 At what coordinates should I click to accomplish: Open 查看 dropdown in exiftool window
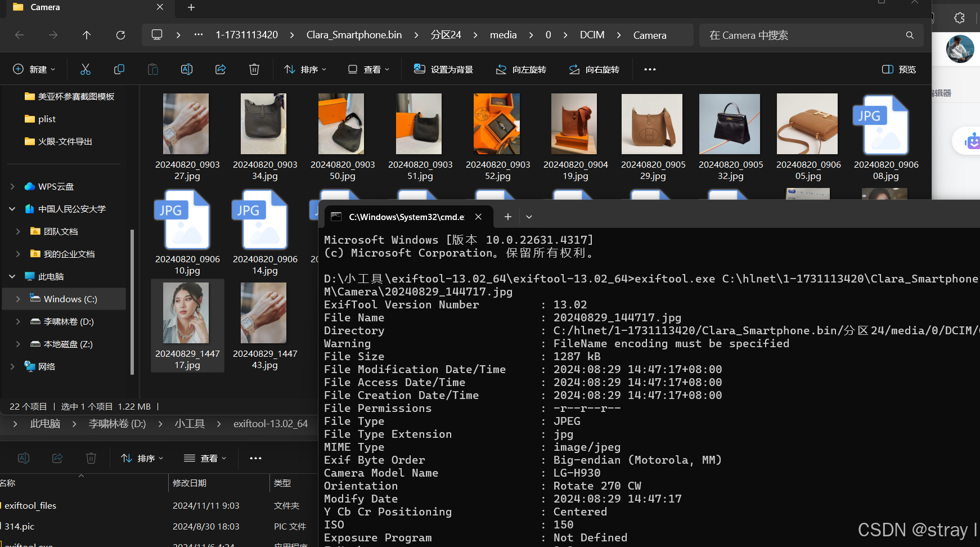pos(205,458)
